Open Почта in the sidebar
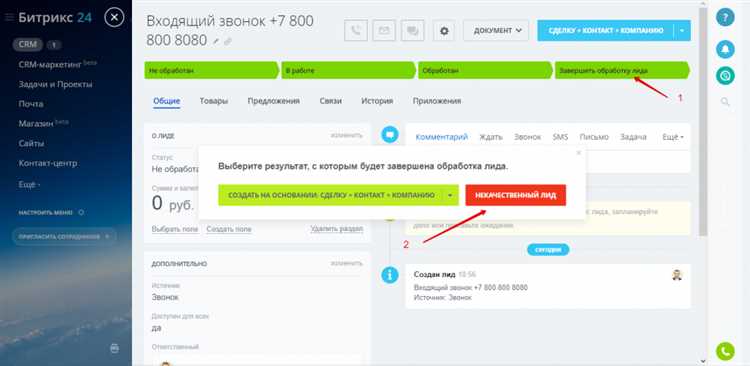The height and width of the screenshot is (366, 750). point(31,104)
